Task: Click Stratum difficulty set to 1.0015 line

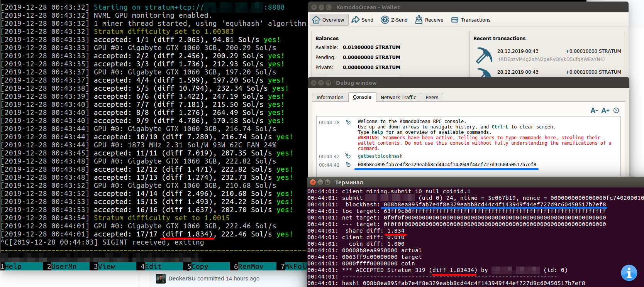Action: pyautogui.click(x=162, y=218)
